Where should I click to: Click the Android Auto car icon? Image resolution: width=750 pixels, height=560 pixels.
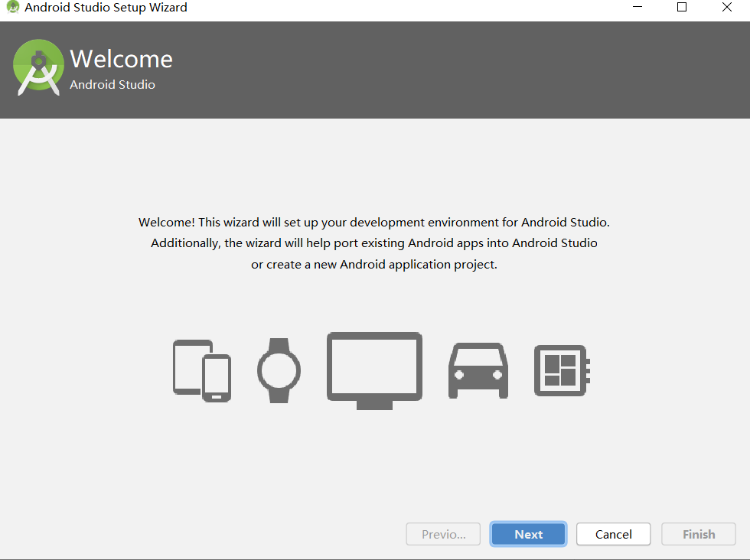pos(478,370)
